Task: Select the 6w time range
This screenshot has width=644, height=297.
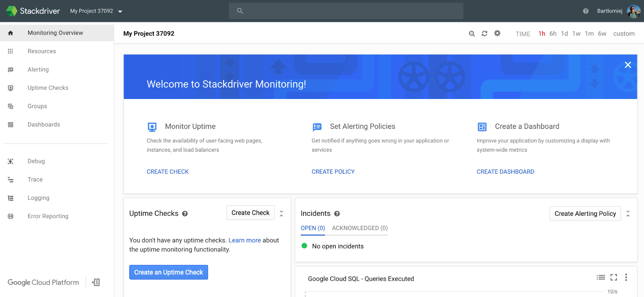Action: point(602,34)
